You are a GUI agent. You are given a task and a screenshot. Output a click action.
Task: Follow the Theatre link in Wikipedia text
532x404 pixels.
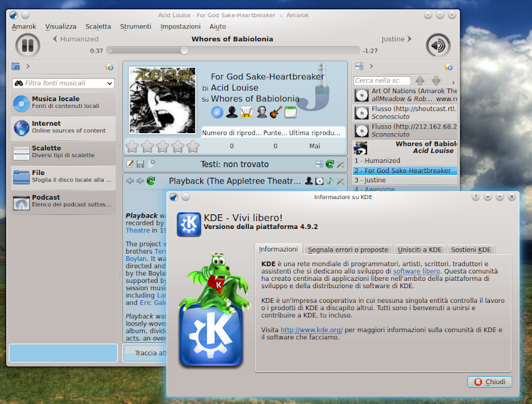138,230
